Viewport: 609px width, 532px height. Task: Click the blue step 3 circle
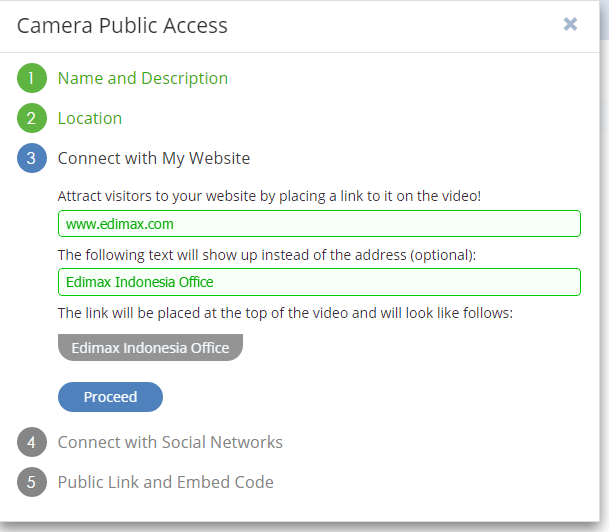[32, 158]
